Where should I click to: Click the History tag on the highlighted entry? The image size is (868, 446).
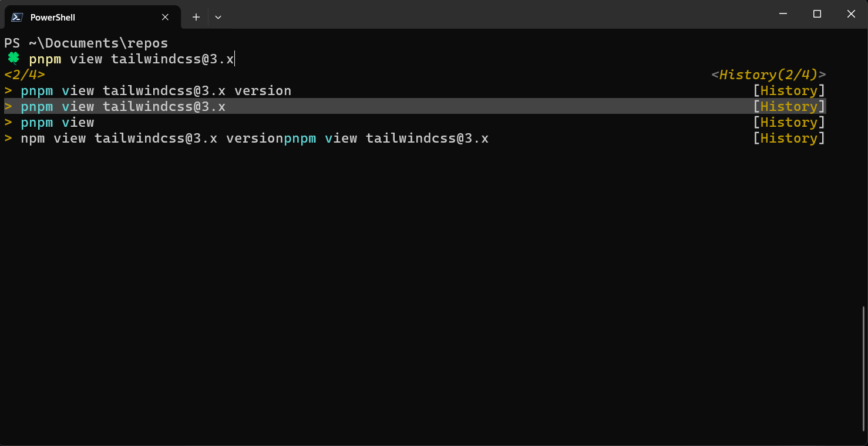pos(789,107)
